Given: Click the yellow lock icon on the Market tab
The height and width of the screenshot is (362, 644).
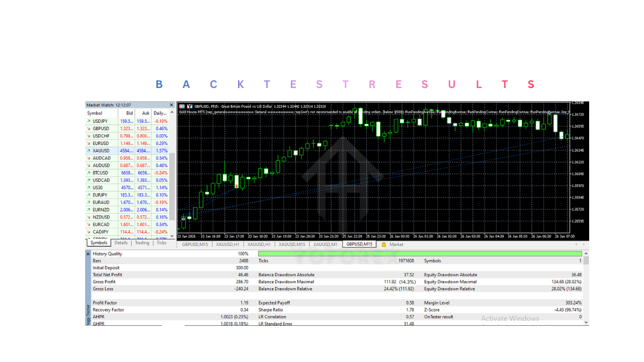Looking at the screenshot, I should pos(384,243).
